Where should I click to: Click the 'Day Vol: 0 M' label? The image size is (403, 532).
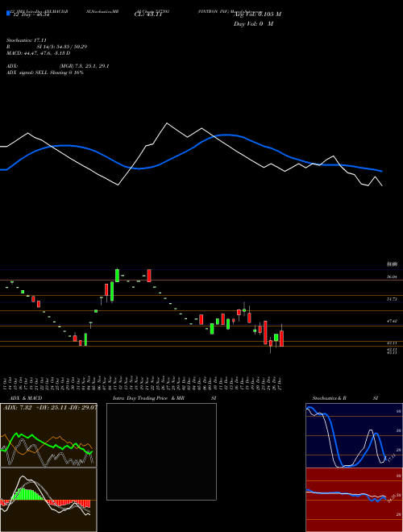click(253, 24)
